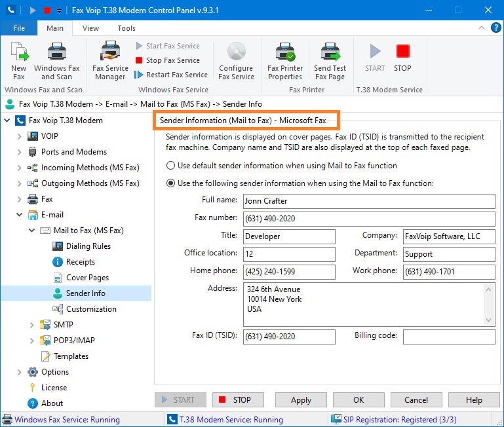Viewport: 504px width, 427px height.
Task: Click the ribbon STOP red square button
Action: [402, 58]
